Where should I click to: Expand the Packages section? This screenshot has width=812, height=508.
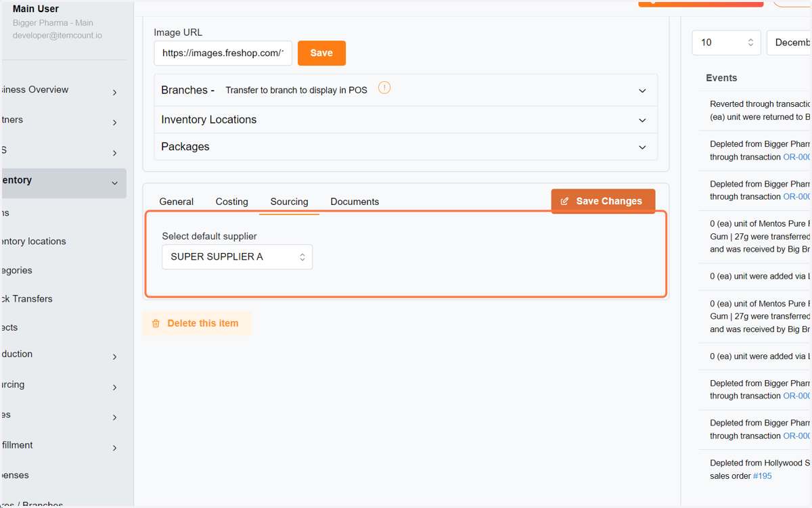click(406, 147)
